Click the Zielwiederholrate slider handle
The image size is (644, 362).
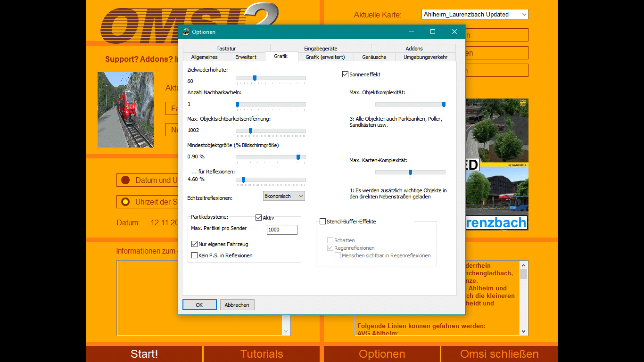255,78
